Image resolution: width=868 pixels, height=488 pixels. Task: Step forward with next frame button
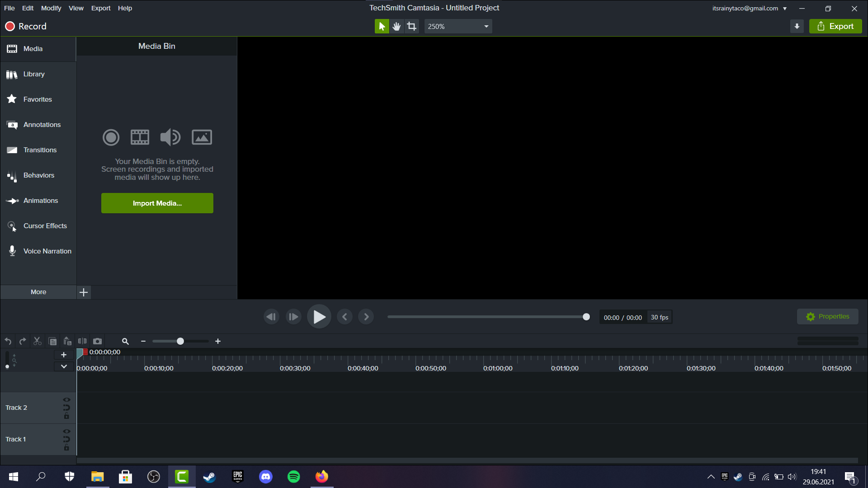coord(293,317)
